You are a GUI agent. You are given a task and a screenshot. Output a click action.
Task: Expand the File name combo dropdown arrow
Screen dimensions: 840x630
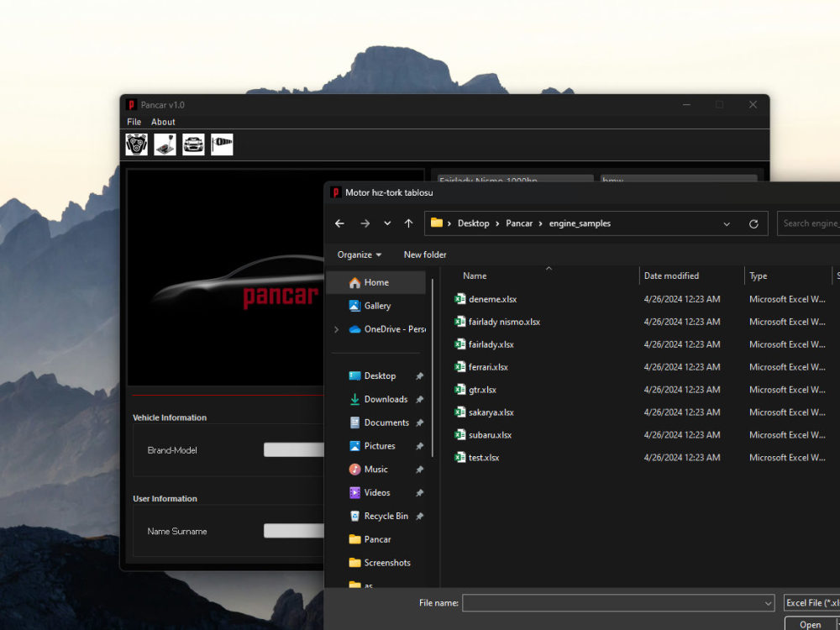(769, 604)
